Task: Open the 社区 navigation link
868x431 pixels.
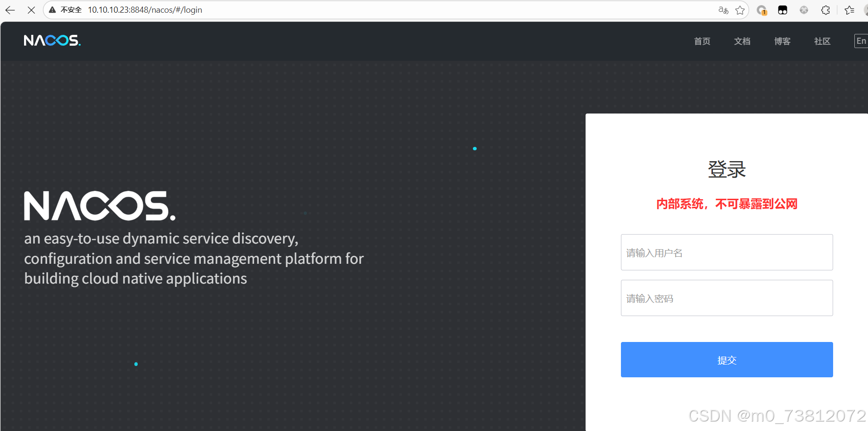Action: pos(822,41)
